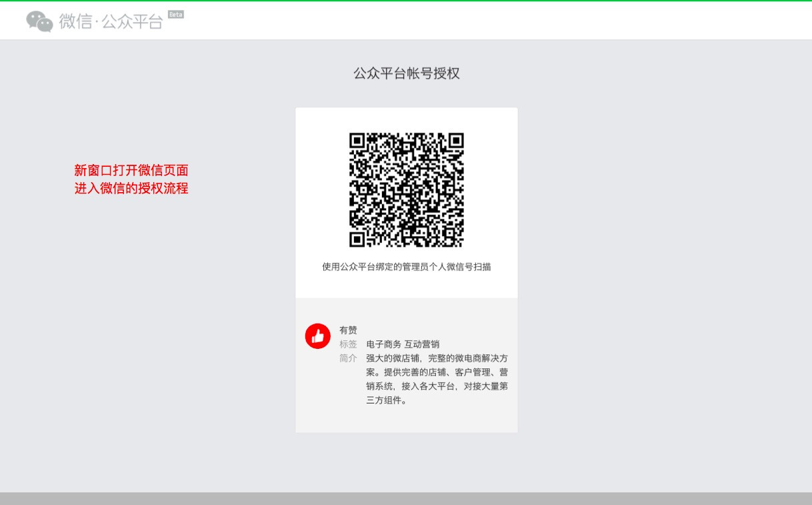Open the 微信·公众平台 header title

pyautogui.click(x=111, y=21)
